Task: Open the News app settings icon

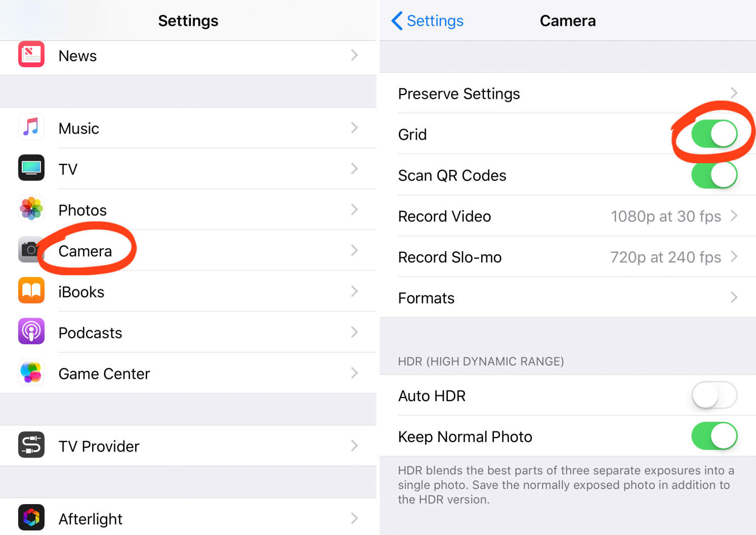Action: click(x=31, y=55)
